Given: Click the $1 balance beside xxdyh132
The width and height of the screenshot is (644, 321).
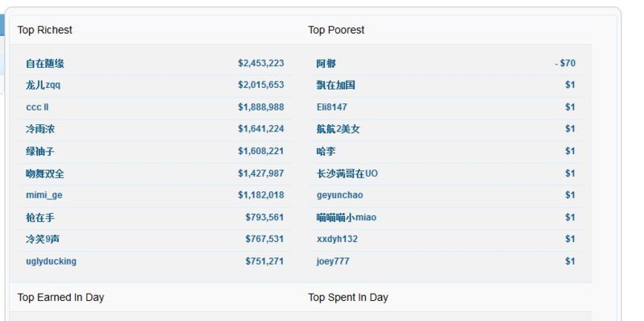Looking at the screenshot, I should [x=570, y=239].
